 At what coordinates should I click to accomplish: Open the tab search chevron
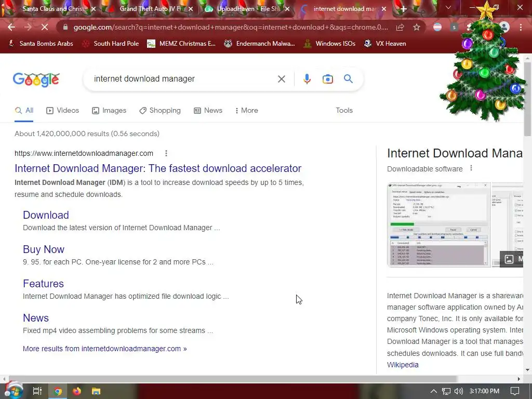[x=448, y=7]
